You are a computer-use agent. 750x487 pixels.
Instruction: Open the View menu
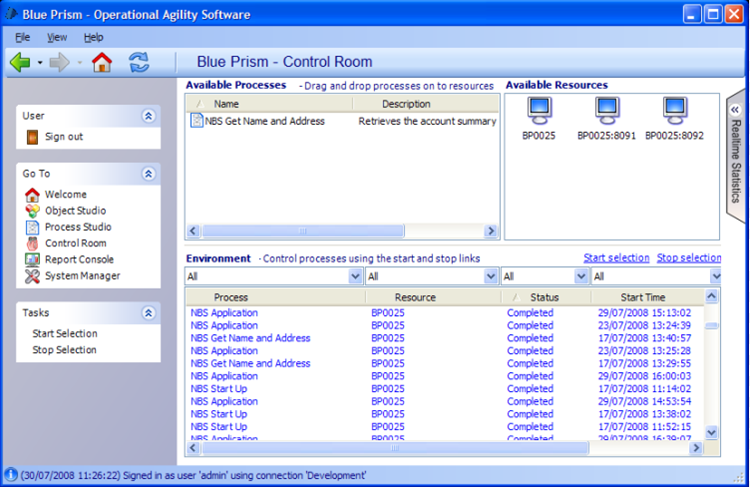(57, 37)
